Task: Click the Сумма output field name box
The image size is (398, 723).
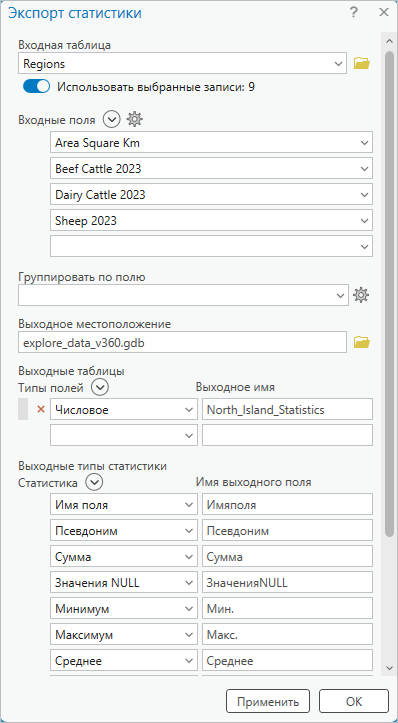Action: (287, 557)
